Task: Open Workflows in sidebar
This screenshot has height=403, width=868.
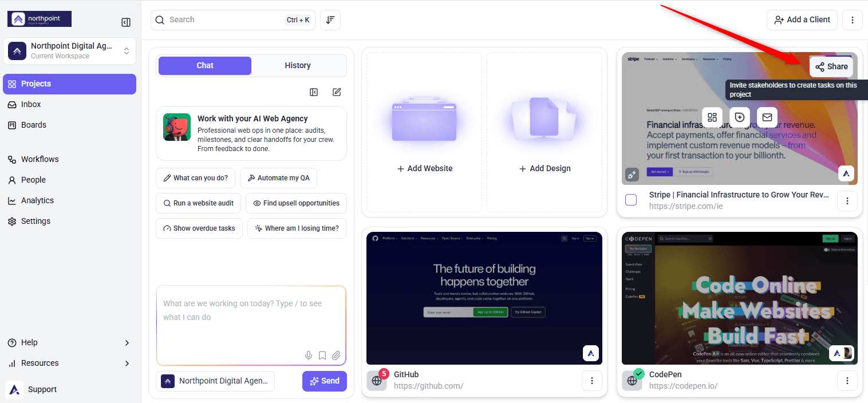Action: pyautogui.click(x=69, y=159)
